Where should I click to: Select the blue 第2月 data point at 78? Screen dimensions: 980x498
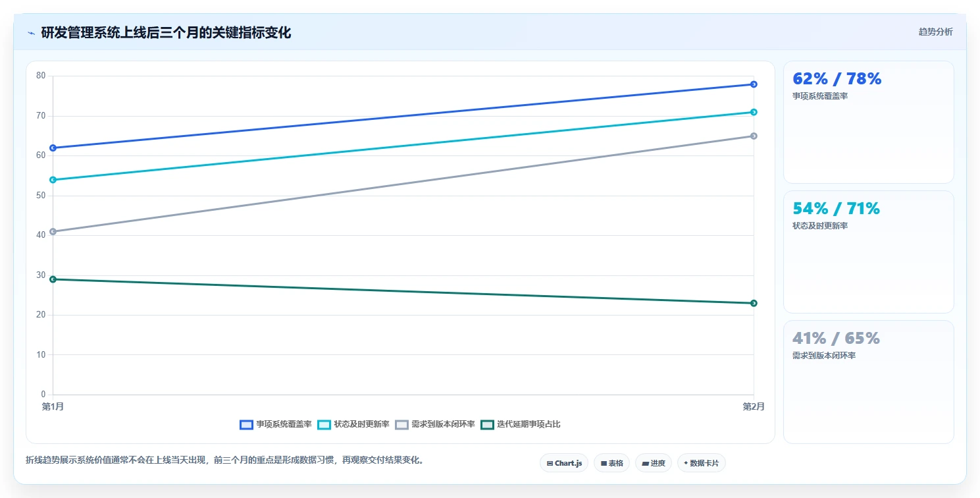754,84
